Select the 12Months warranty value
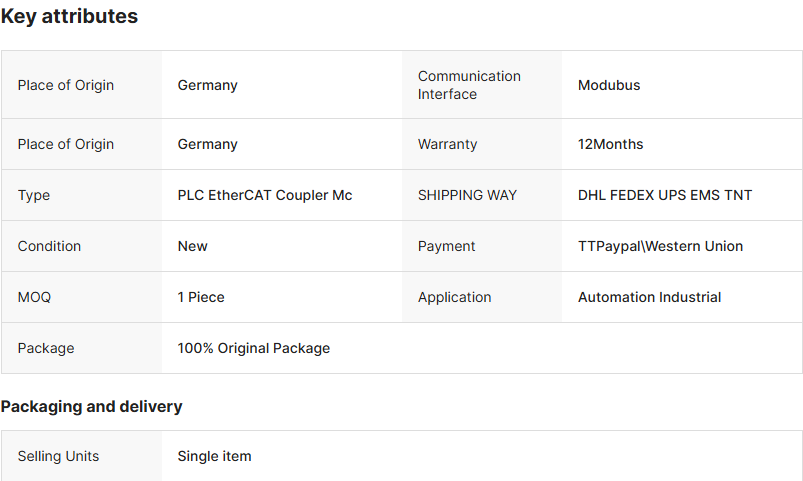The width and height of the screenshot is (803, 481). coord(610,144)
